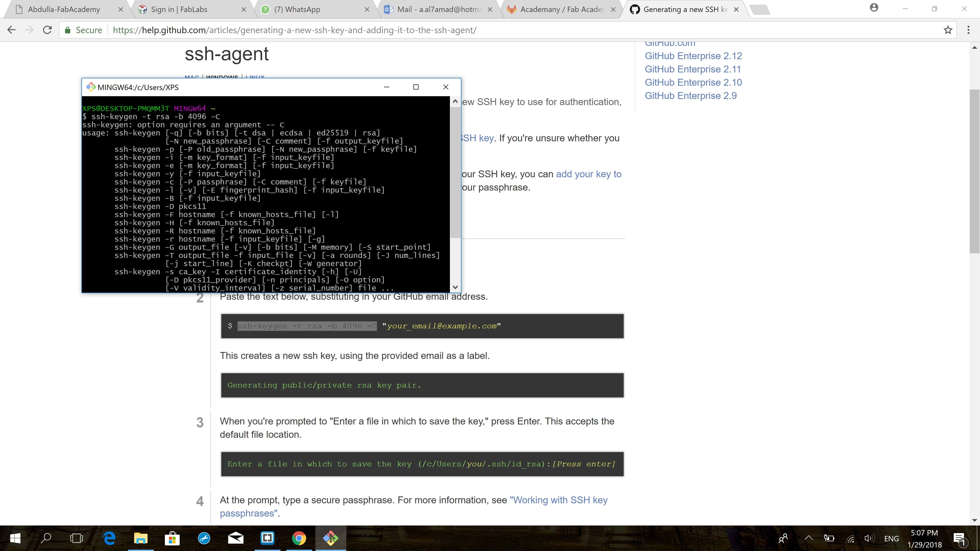Close the Academany / Fab Academy tab
This screenshot has width=980, height=551.
tap(613, 9)
